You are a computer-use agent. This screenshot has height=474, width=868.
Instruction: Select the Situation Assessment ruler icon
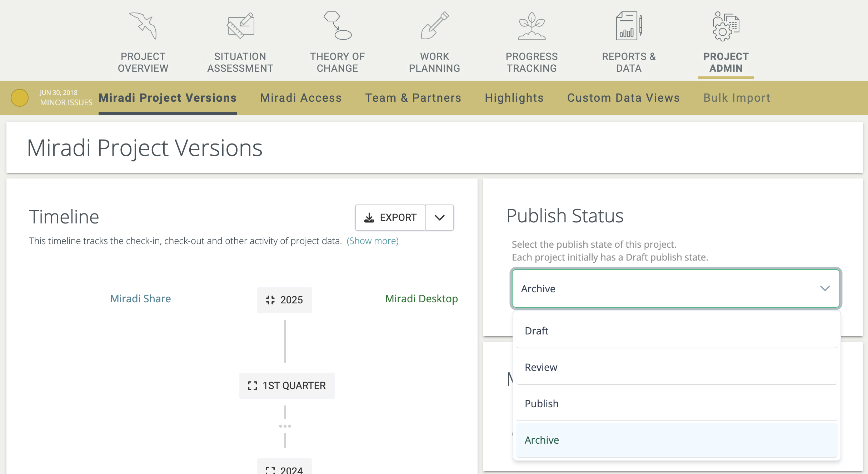click(x=240, y=25)
